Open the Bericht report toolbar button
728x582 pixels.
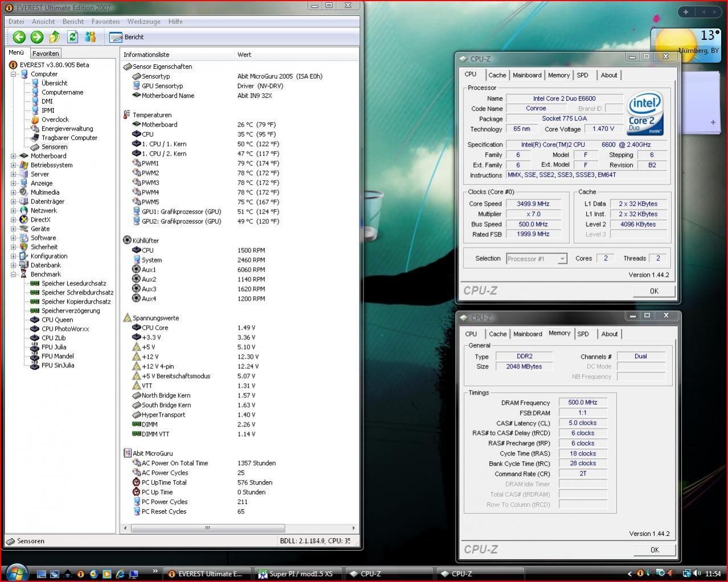coord(127,37)
